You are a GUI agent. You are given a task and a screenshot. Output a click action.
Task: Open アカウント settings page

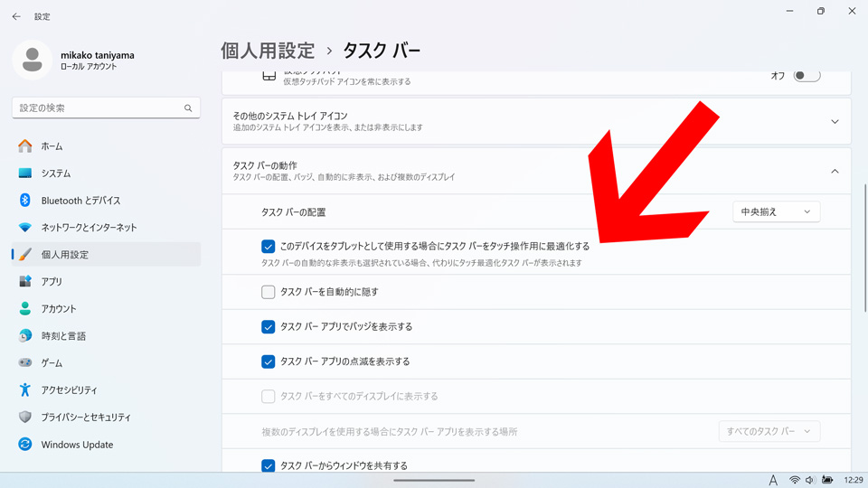coord(107,309)
